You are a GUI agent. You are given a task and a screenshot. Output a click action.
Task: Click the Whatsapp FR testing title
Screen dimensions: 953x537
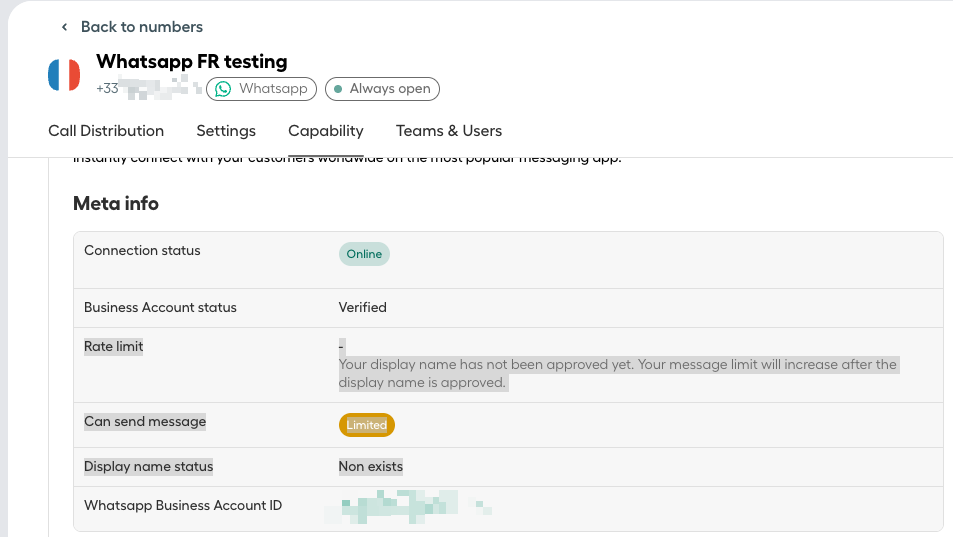[191, 61]
